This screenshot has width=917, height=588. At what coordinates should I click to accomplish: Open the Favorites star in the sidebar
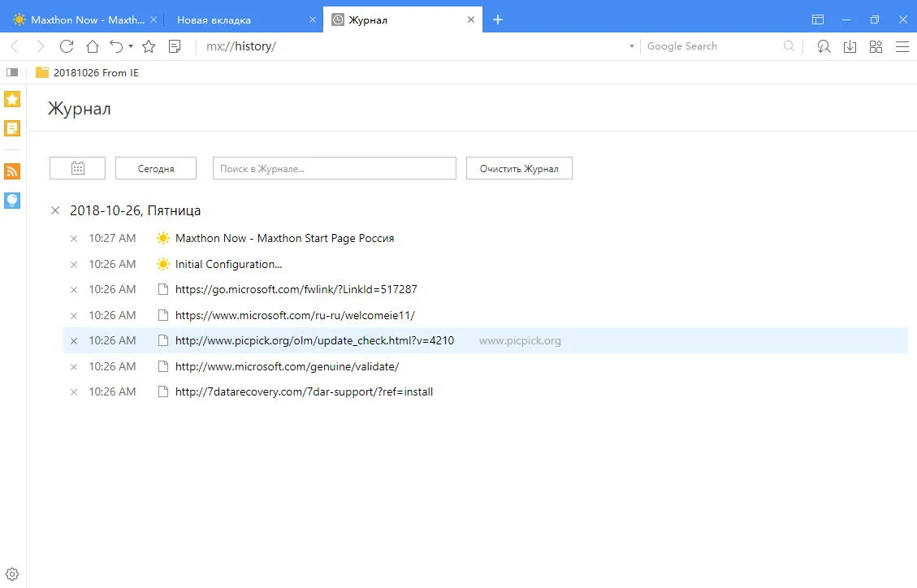(12, 99)
